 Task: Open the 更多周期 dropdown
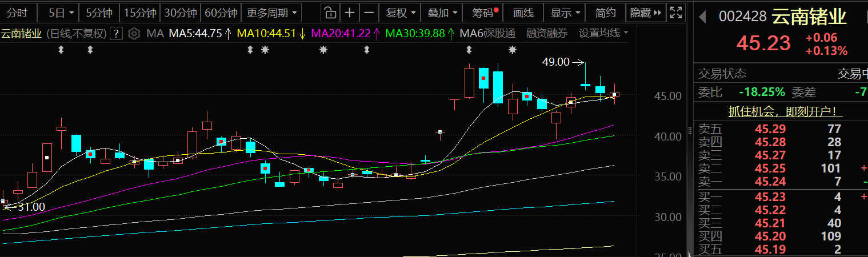coord(271,12)
